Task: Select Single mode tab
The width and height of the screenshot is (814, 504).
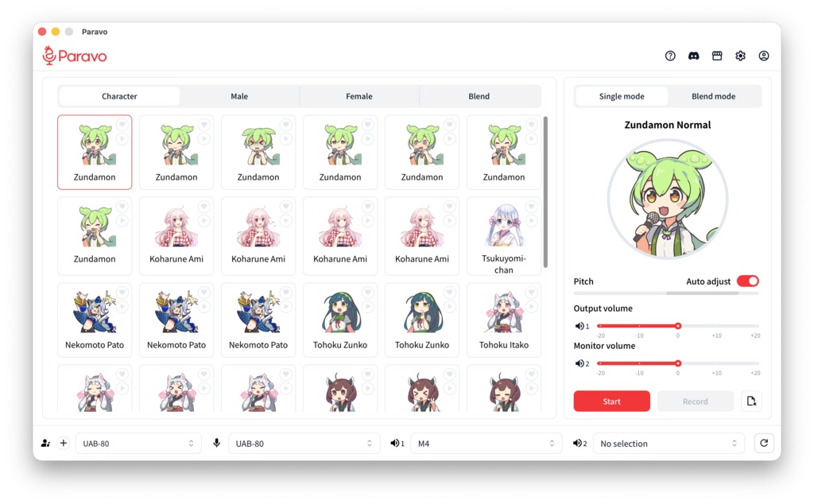Action: (622, 96)
